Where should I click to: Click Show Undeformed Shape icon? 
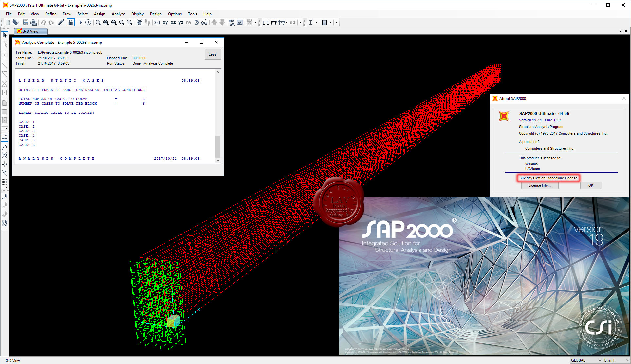pyautogui.click(x=266, y=22)
